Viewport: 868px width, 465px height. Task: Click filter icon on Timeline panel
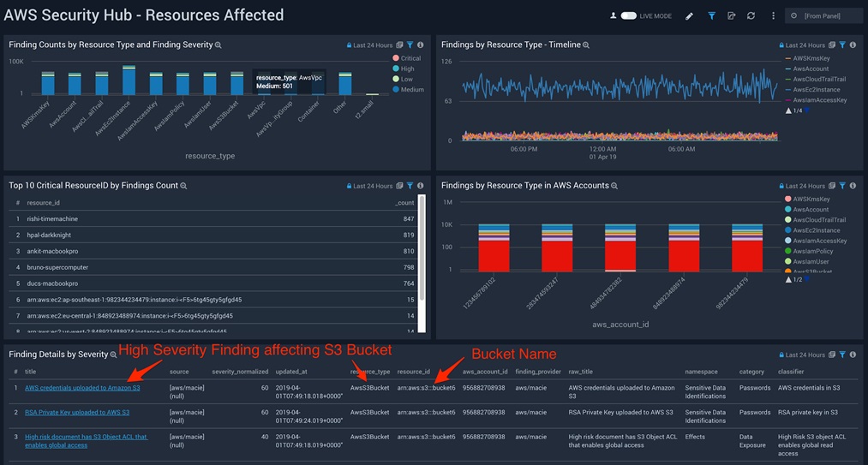click(x=842, y=45)
